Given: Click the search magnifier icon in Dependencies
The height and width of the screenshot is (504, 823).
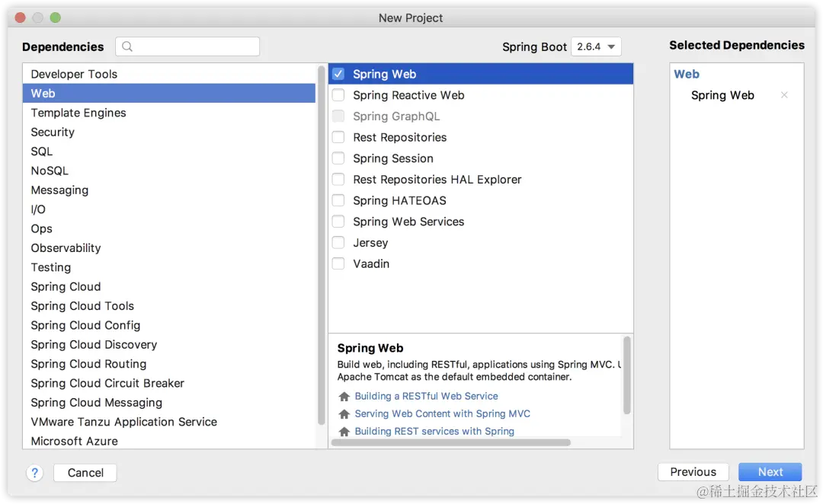Looking at the screenshot, I should [x=127, y=46].
